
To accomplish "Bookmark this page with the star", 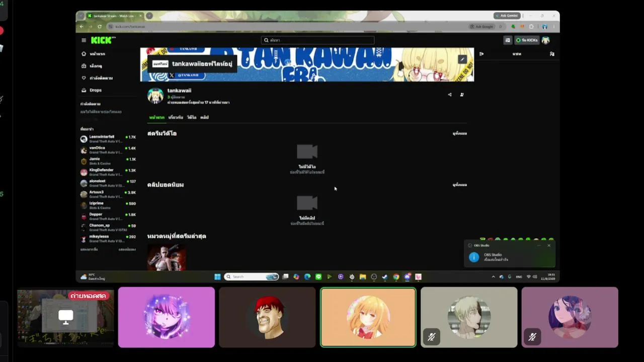I will [501, 27].
